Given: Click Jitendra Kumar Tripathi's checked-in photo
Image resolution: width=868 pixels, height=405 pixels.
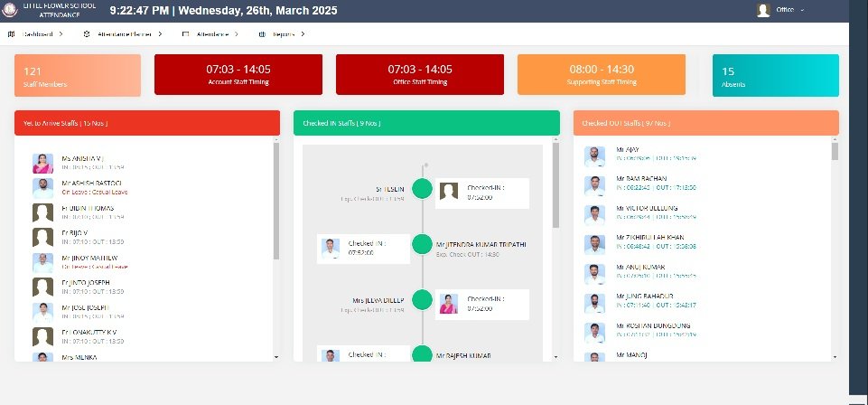Looking at the screenshot, I should tap(331, 249).
